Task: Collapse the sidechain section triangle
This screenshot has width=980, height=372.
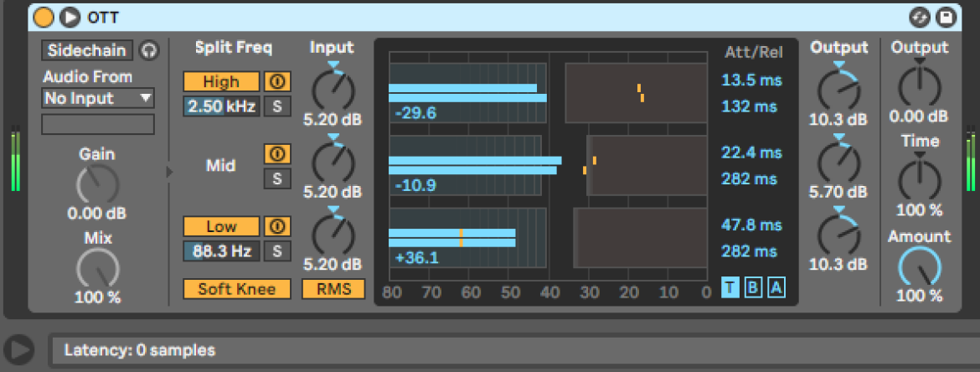Action: click(x=168, y=171)
